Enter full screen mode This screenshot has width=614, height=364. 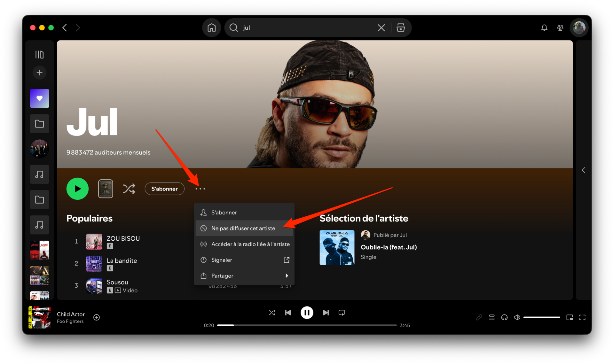[582, 317]
